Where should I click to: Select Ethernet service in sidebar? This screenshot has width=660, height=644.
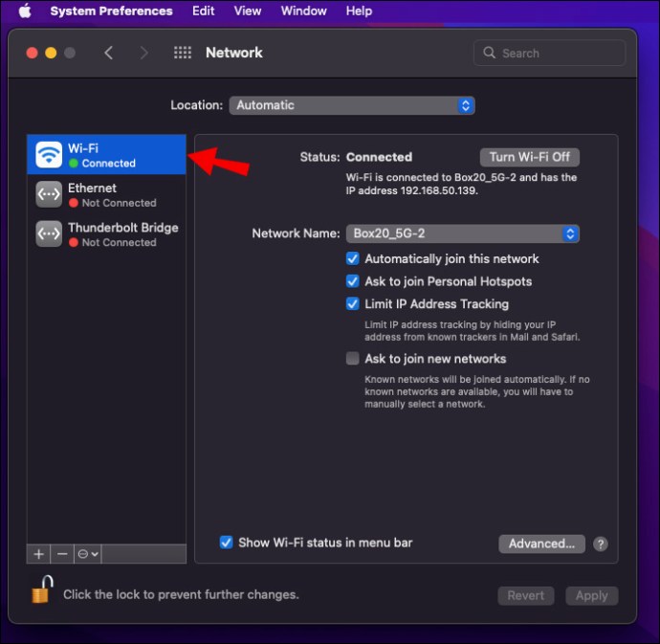(x=106, y=194)
